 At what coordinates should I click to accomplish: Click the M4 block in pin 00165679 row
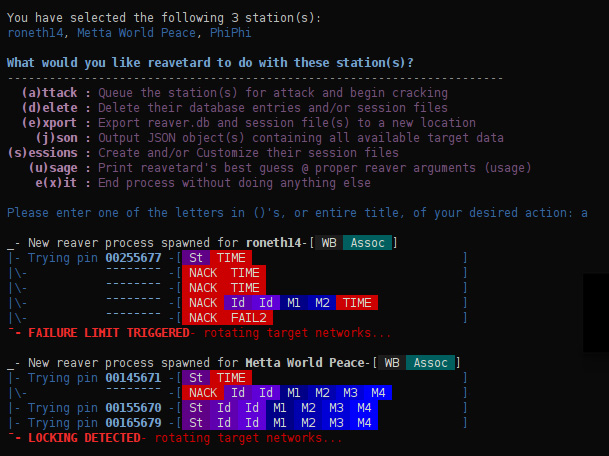click(x=364, y=423)
